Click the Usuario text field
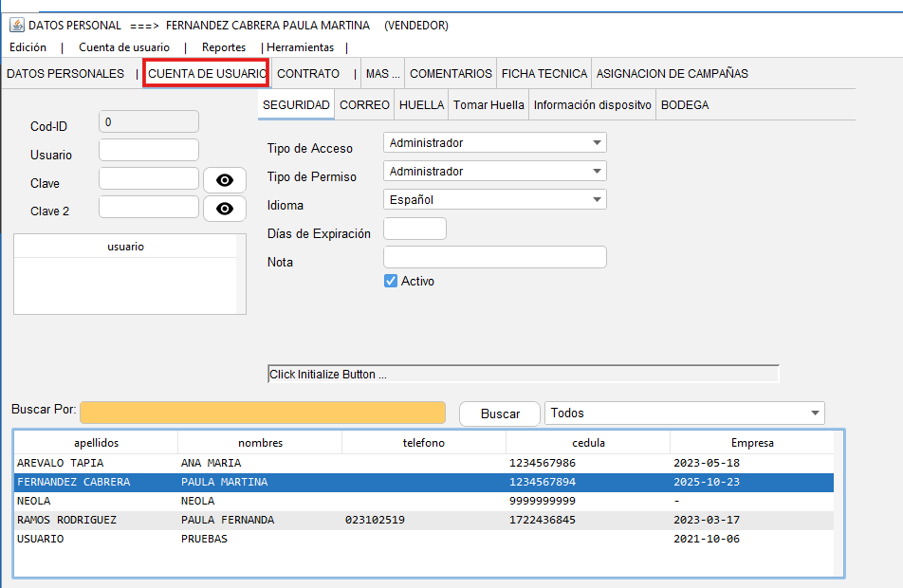This screenshot has height=588, width=903. pyautogui.click(x=149, y=150)
